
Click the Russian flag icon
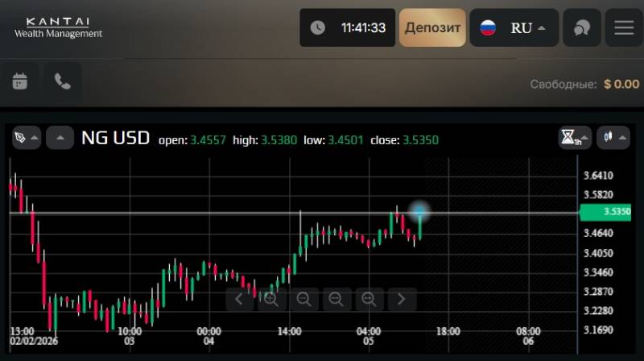click(x=488, y=28)
